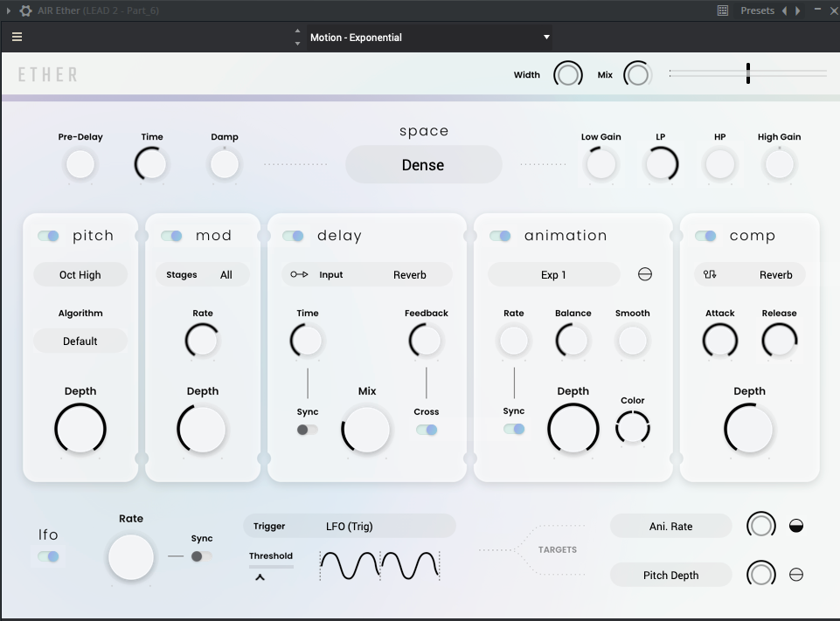
Task: Click the Dense space type button
Action: (424, 165)
